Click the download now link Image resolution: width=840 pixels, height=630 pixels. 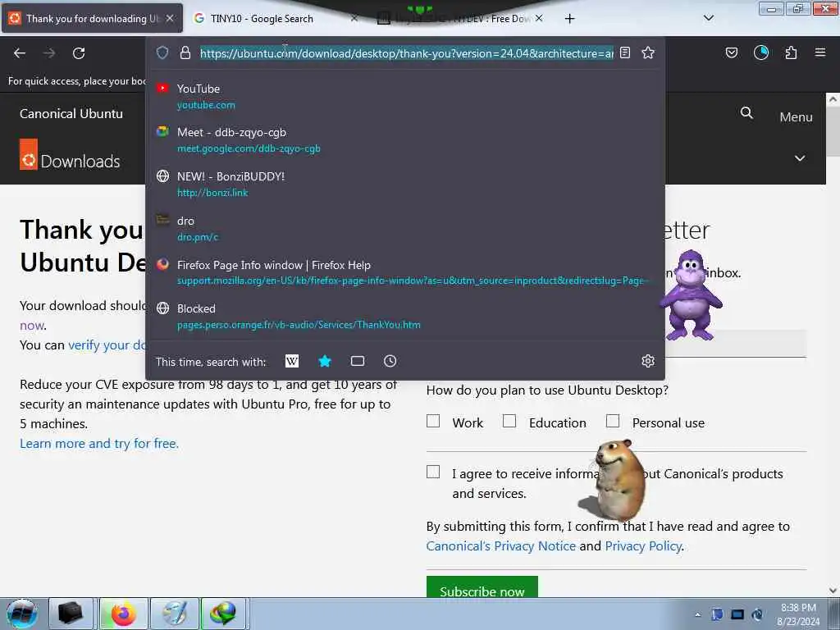point(32,325)
